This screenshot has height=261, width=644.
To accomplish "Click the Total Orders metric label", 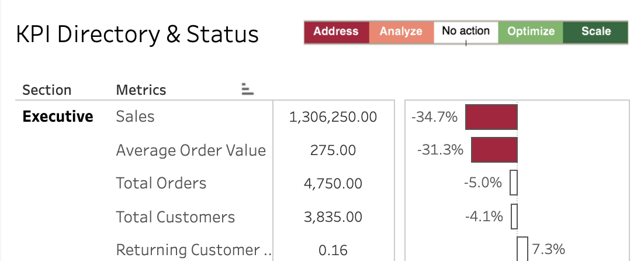I will coord(161,183).
